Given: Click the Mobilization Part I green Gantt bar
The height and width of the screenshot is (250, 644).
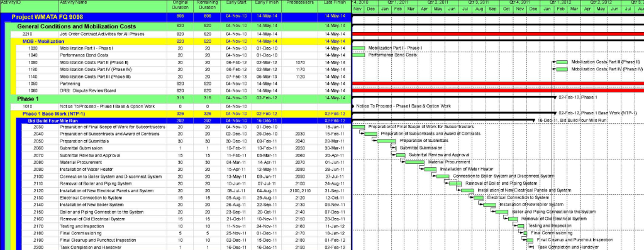Looking at the screenshot, I should [x=358, y=48].
